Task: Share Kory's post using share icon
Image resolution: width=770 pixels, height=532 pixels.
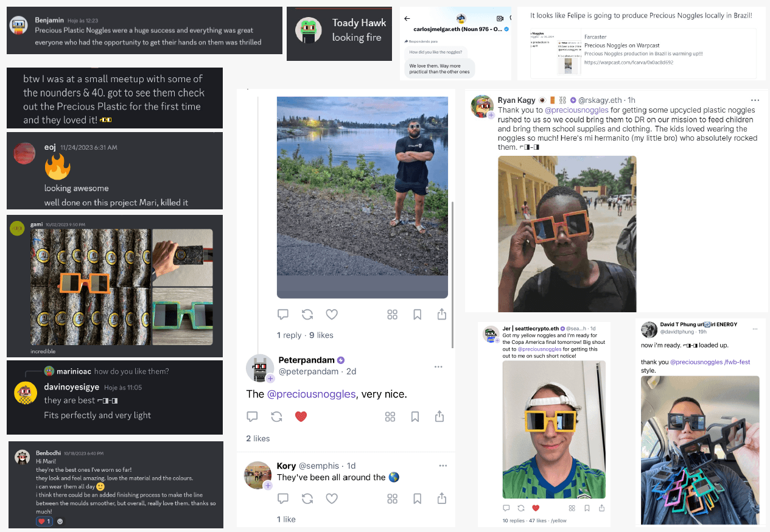Action: pos(442,499)
